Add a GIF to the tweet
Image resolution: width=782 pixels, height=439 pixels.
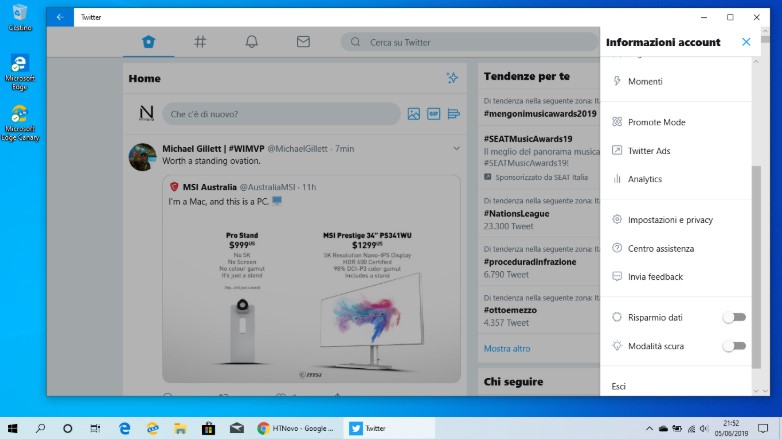tap(433, 114)
